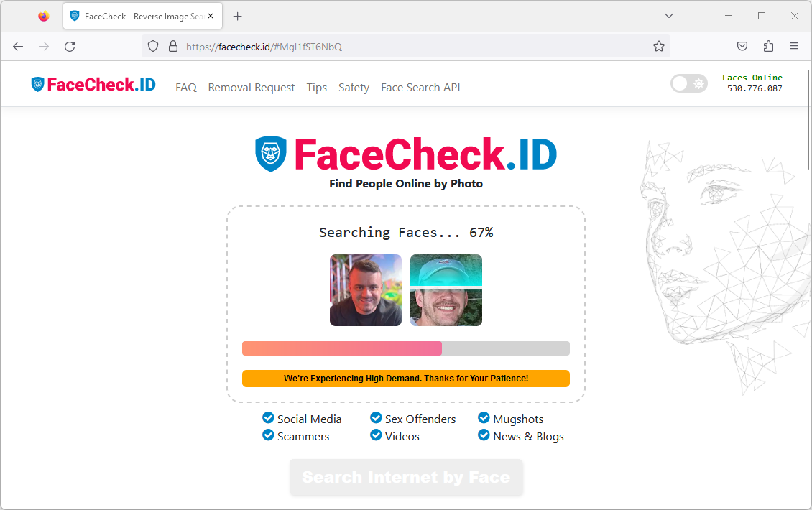812x510 pixels.
Task: Open the Face Search API page
Action: [x=420, y=88]
